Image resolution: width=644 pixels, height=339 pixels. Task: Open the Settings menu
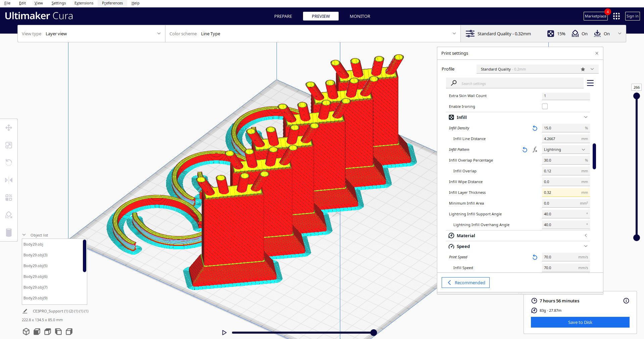[x=59, y=3]
